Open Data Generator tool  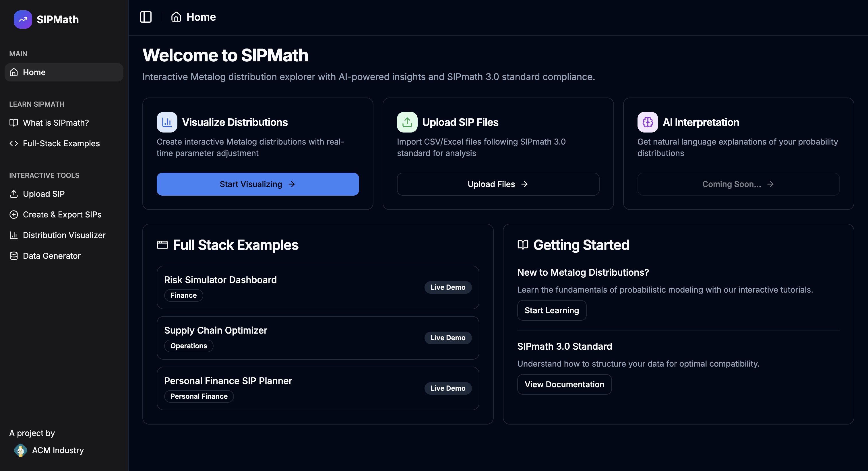pyautogui.click(x=52, y=256)
